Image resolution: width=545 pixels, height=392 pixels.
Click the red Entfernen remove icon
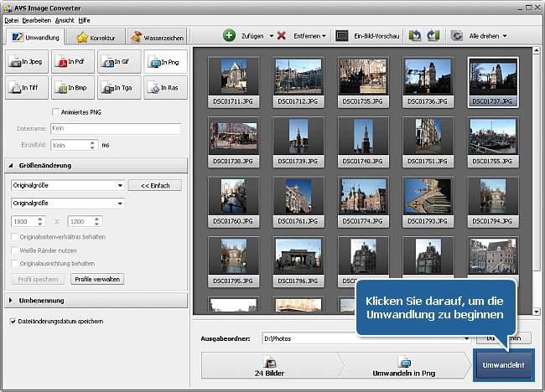click(x=282, y=36)
